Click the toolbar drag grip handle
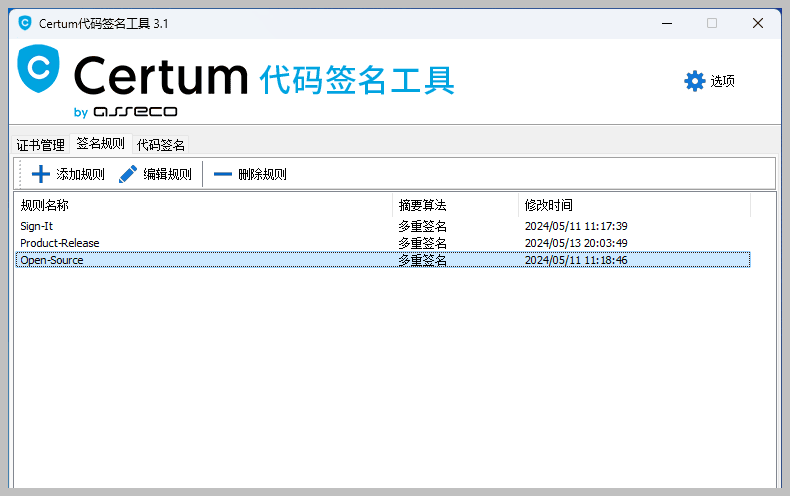The height and width of the screenshot is (496, 790). (20, 174)
